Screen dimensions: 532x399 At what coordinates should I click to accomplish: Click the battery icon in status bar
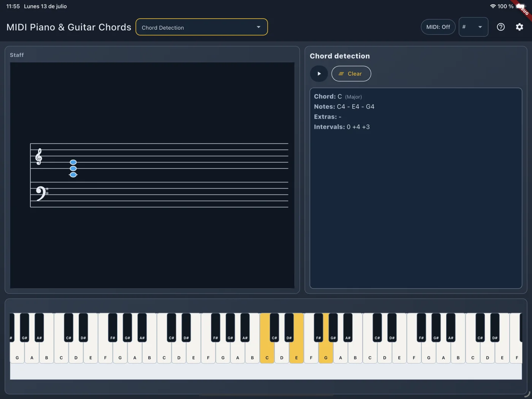pyautogui.click(x=521, y=6)
